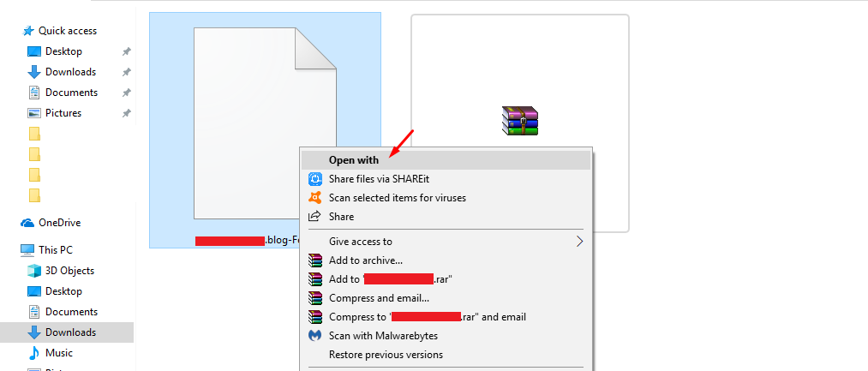Screen dimensions: 868x371
Task: Click the Malwarebytes blue icon
Action: pos(315,336)
